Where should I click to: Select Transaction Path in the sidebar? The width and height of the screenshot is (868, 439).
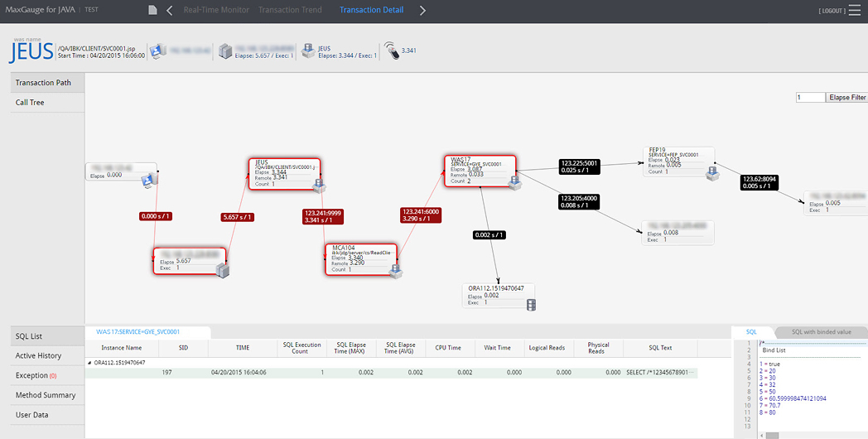click(47, 83)
